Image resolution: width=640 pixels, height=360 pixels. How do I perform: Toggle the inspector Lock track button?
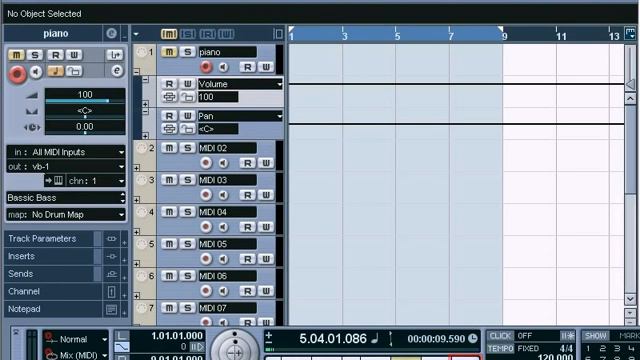tap(73, 71)
